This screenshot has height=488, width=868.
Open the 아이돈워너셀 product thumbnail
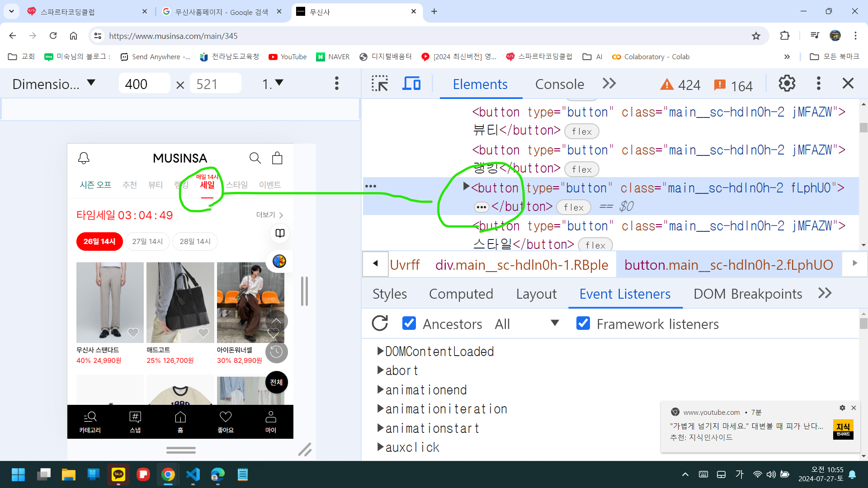(x=250, y=302)
